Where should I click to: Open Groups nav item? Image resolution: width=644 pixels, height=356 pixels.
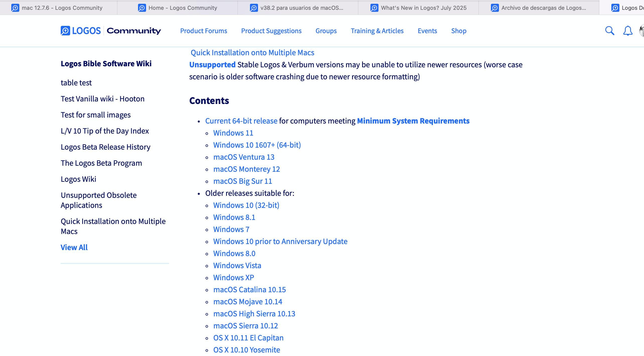(326, 31)
